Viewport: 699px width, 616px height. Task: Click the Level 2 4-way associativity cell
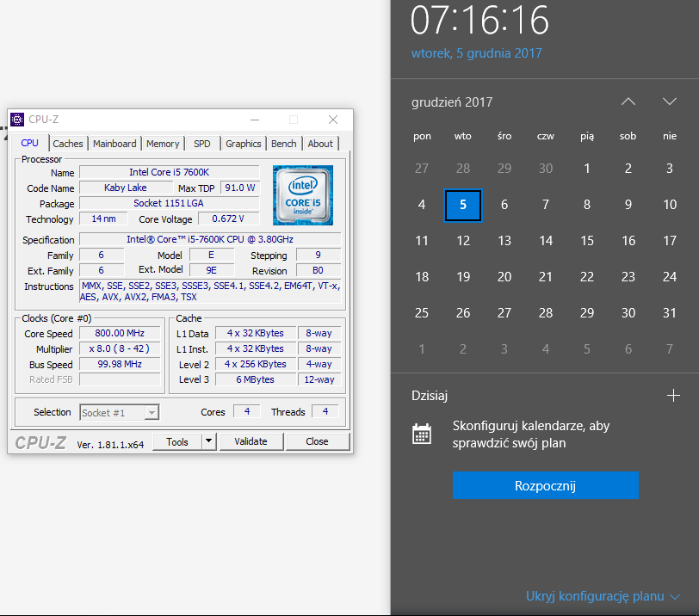(x=319, y=364)
